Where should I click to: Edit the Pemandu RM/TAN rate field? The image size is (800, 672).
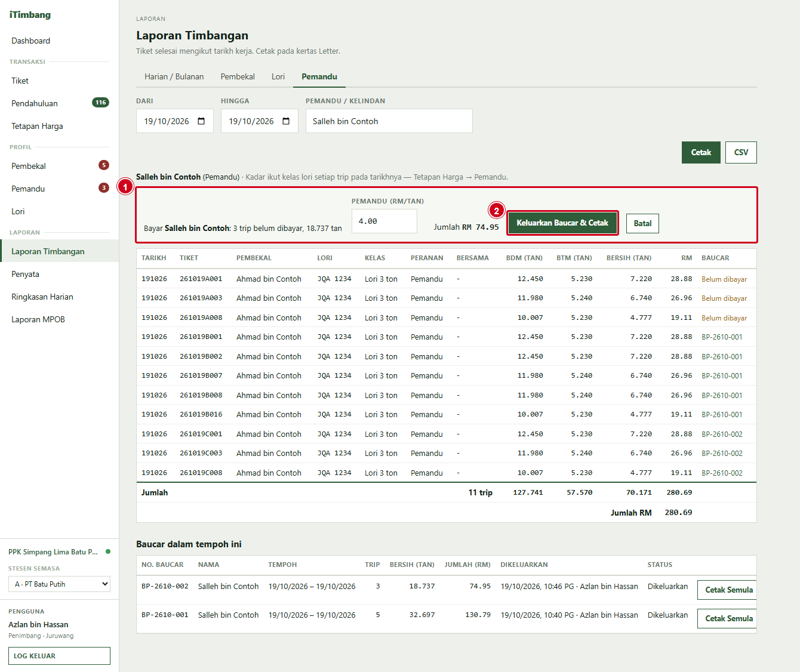pyautogui.click(x=384, y=221)
